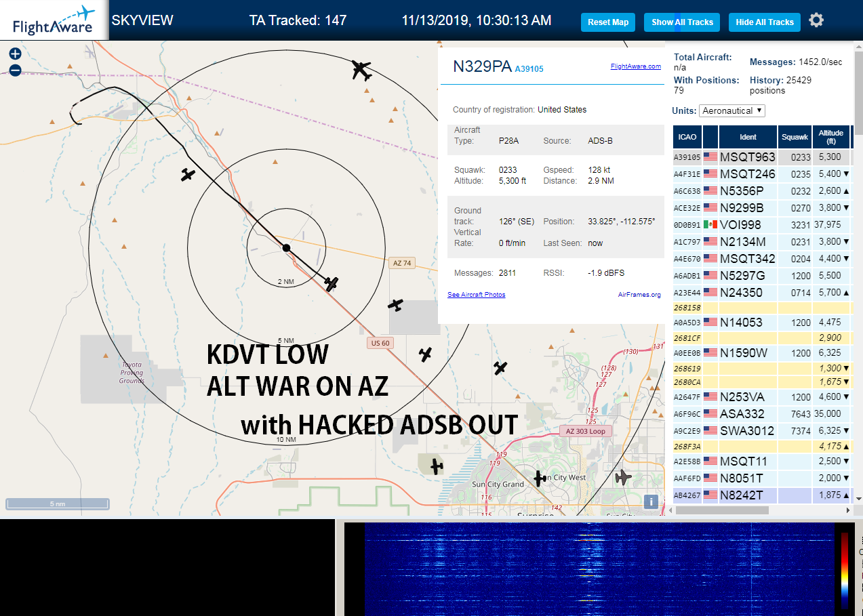Open FlightAware.com link in aircraft panel
Screen dimensions: 863x616
[x=635, y=66]
